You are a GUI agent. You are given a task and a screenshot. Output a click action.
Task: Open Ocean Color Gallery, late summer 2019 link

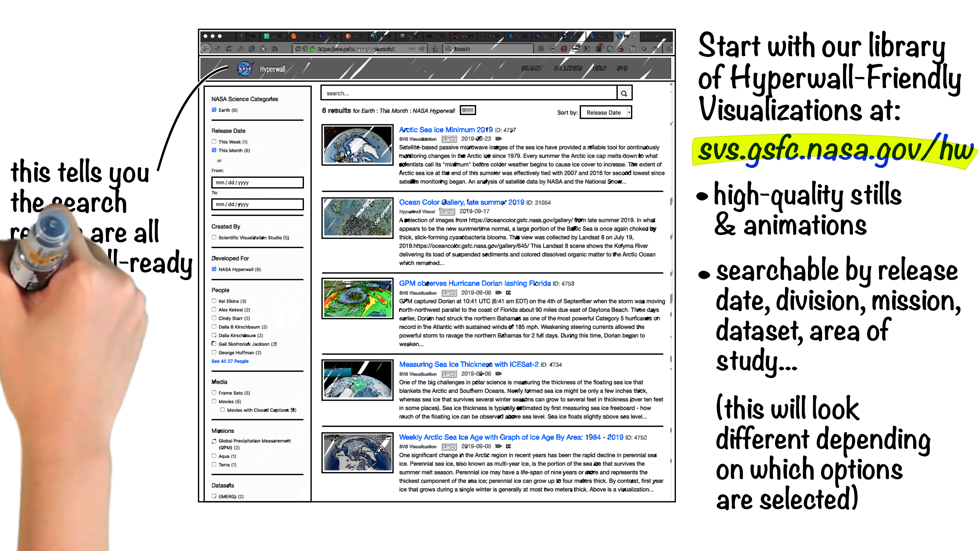(461, 202)
